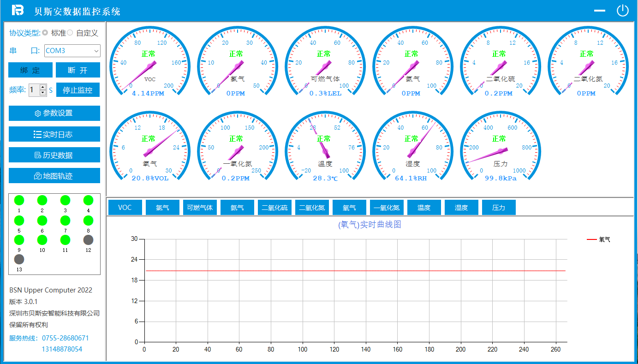
Task: Increase frequency with the up stepper arrow
Action: click(43, 87)
